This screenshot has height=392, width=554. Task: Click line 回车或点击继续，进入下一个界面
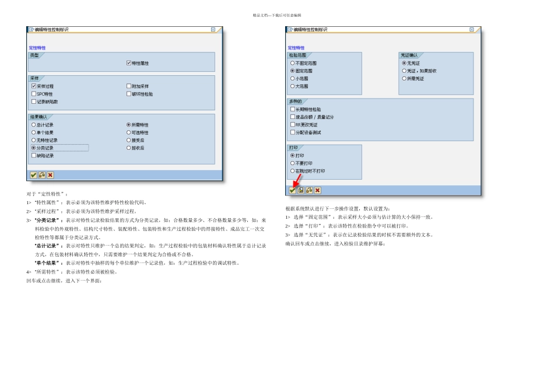tap(64, 281)
